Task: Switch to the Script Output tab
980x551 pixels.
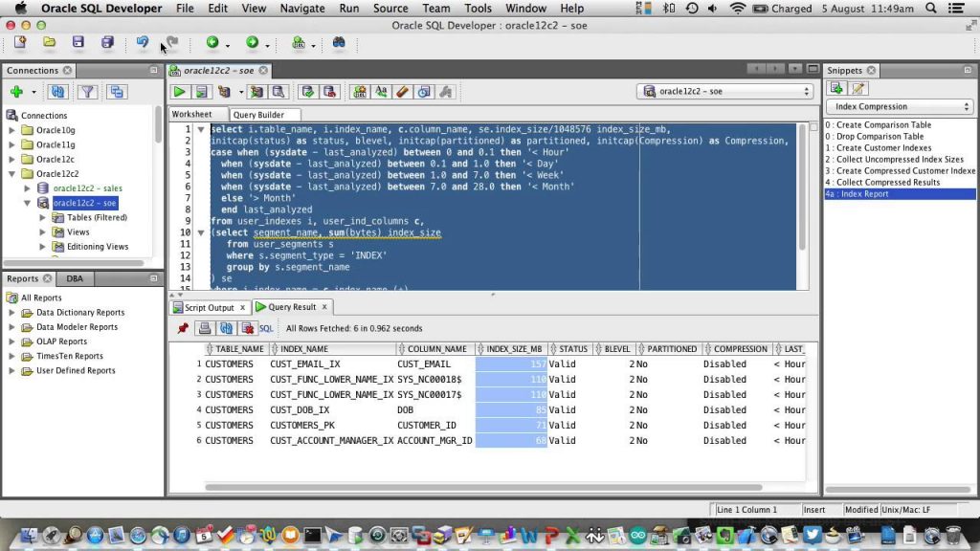Action: [209, 307]
